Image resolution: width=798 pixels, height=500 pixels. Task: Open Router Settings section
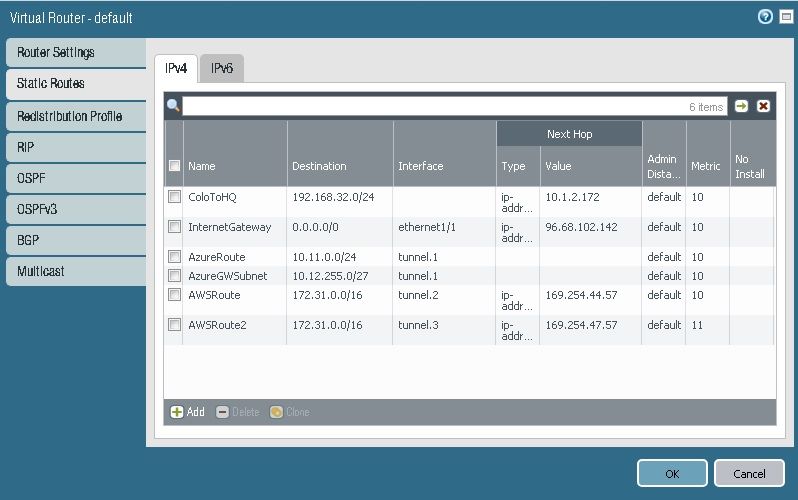76,52
